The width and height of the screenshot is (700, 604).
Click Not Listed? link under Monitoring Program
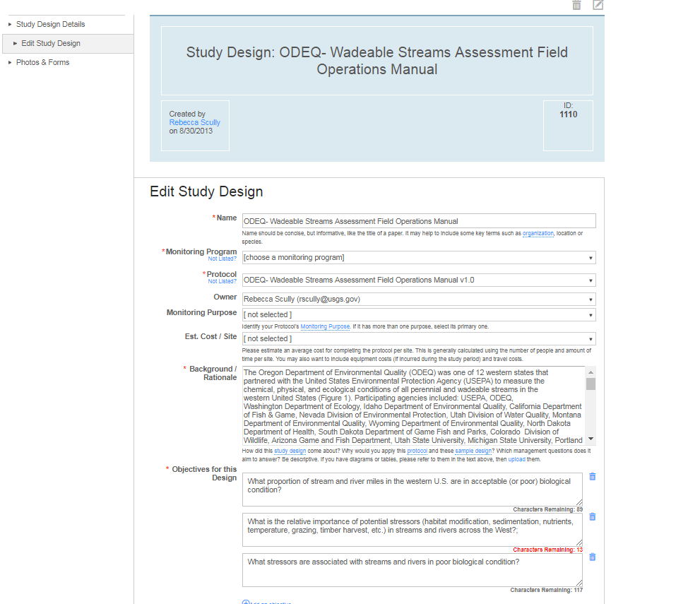pos(222,259)
